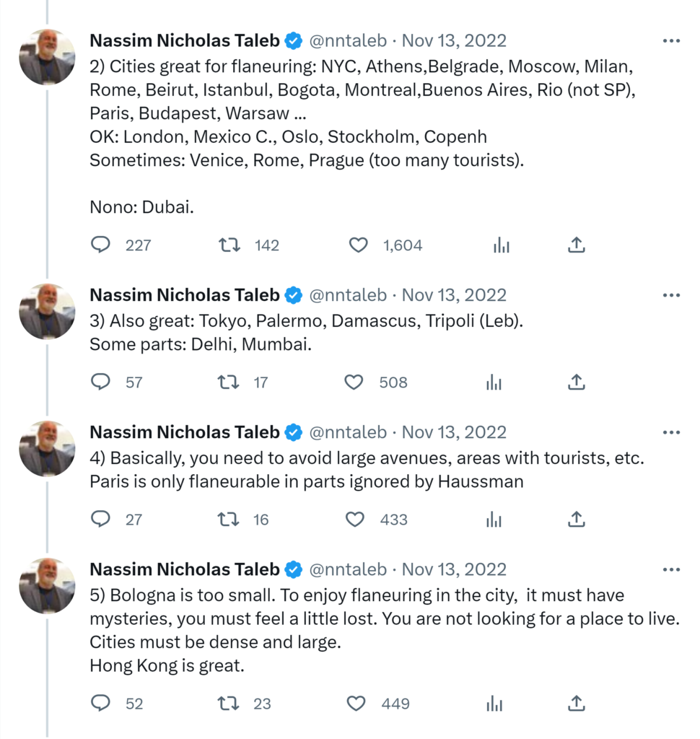Reply to the 'avoid large avenues' tweet
This screenshot has width=700, height=739.
pos(100,520)
